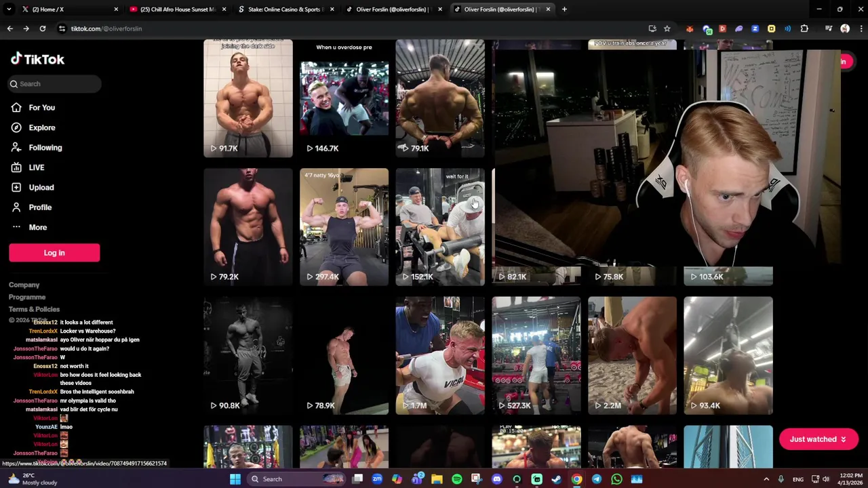Click the install app icon in address bar
868x488 pixels.
652,28
